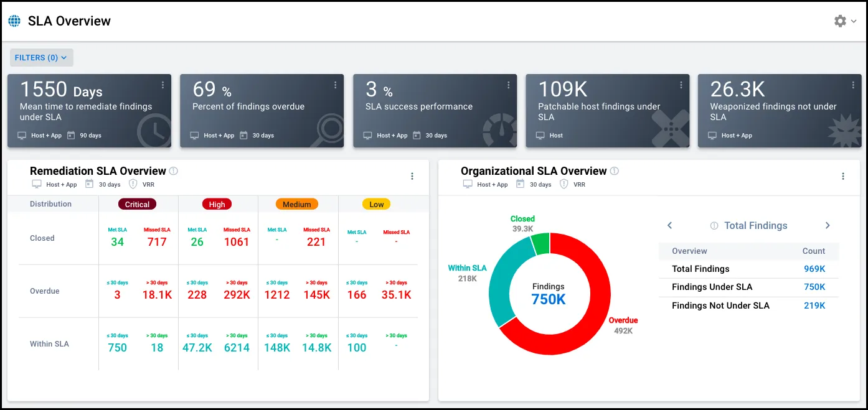
Task: Click monitor icon on 26.3K weaponized card
Action: click(x=713, y=135)
